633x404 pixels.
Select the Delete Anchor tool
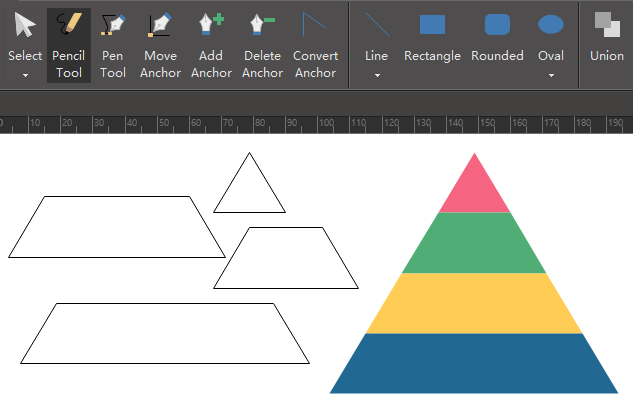coord(262,45)
